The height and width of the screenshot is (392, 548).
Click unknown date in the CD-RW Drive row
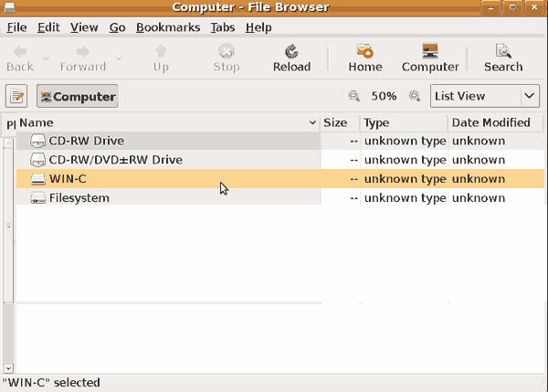(479, 141)
